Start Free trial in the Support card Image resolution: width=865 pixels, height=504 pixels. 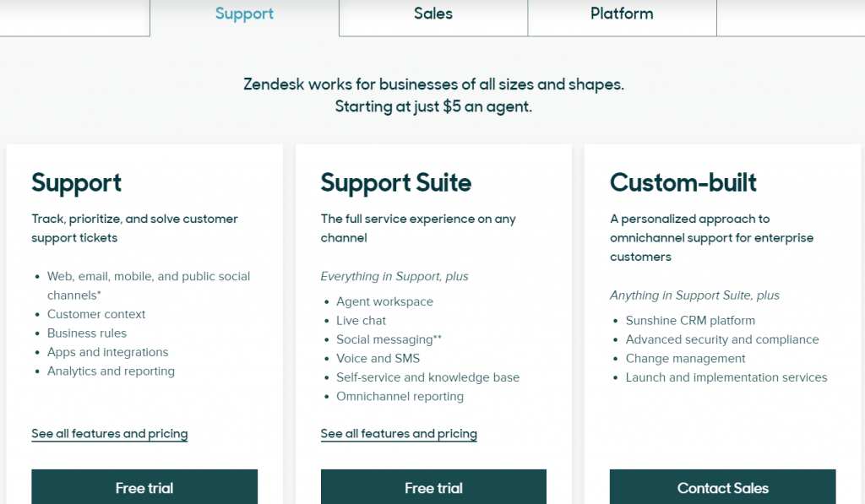[144, 487]
